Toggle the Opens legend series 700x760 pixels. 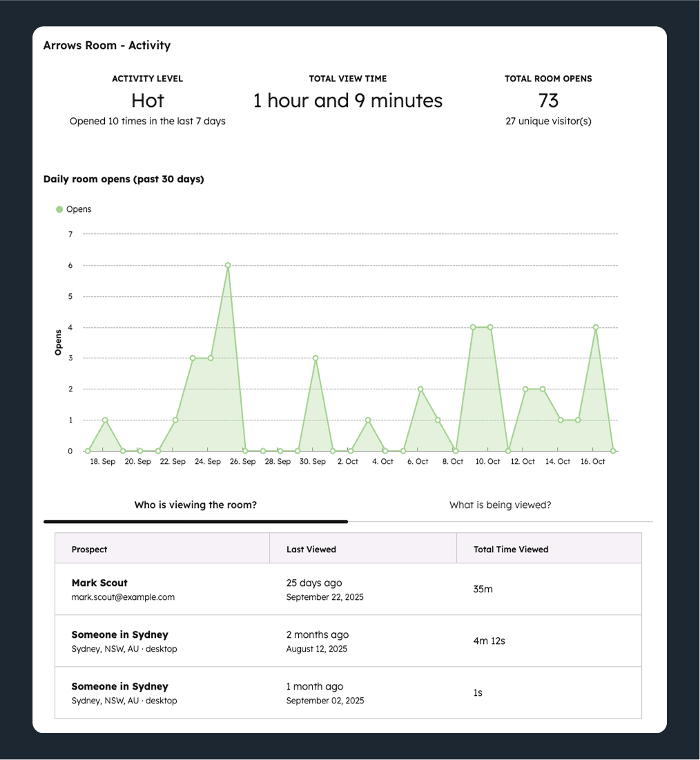point(78,209)
